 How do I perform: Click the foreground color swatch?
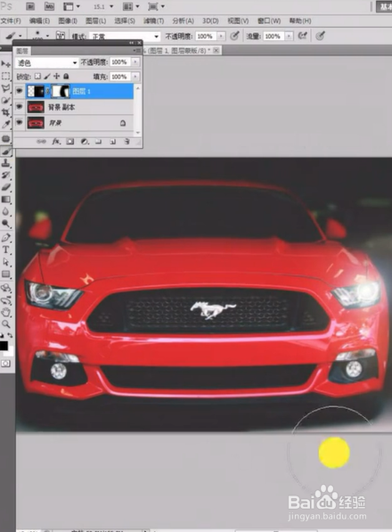tap(4, 346)
